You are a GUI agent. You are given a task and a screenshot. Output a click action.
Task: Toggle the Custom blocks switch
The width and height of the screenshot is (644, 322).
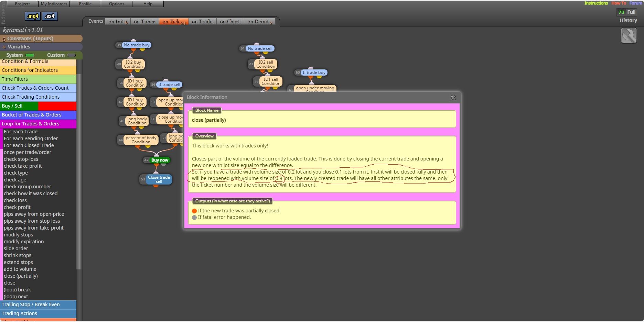point(71,55)
